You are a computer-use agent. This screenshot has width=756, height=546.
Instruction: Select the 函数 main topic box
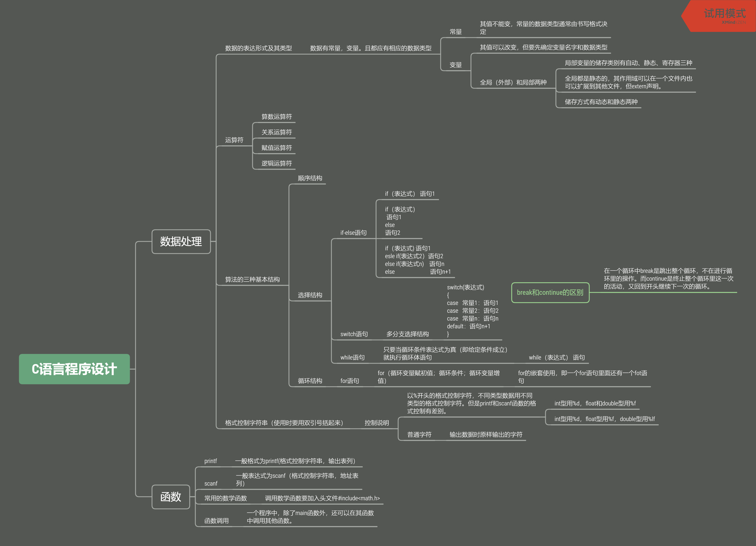(170, 496)
